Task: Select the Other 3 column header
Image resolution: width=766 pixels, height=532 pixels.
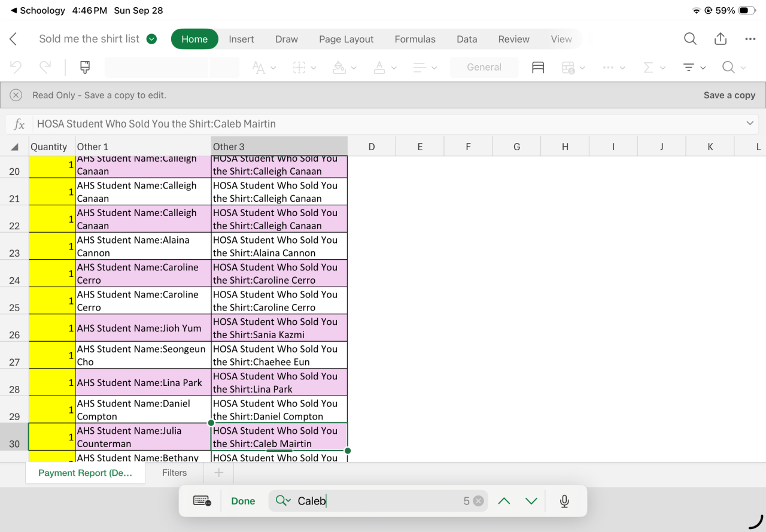Action: 279,147
